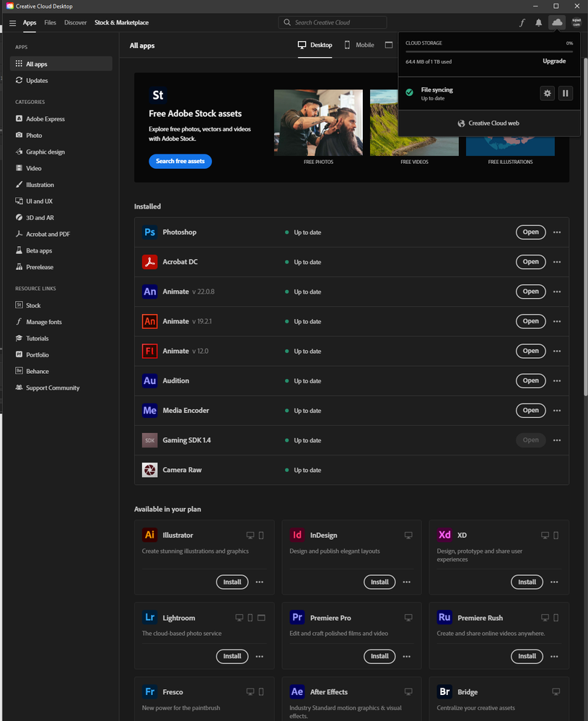Screen dimensions: 588x721
Task: Pause file syncing
Action: tap(566, 93)
